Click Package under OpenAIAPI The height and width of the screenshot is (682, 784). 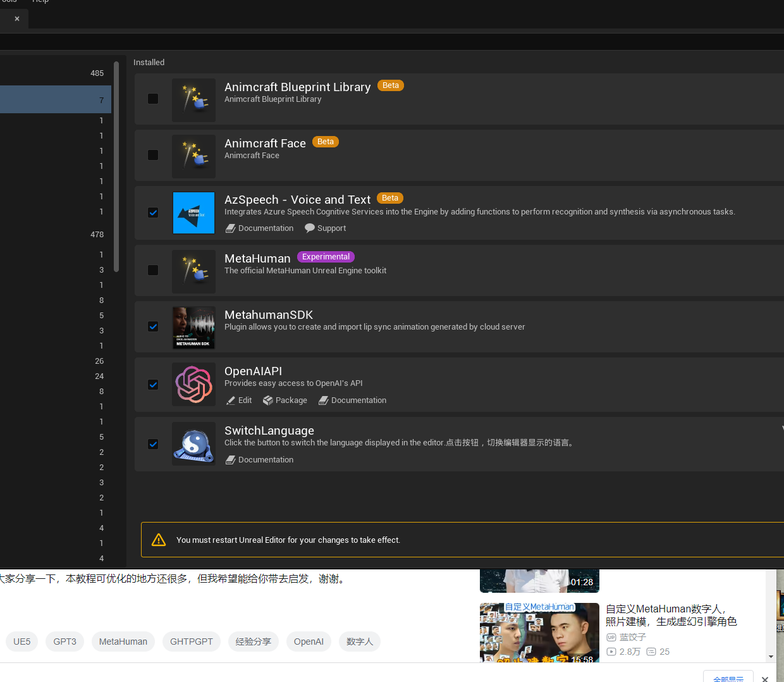point(285,400)
